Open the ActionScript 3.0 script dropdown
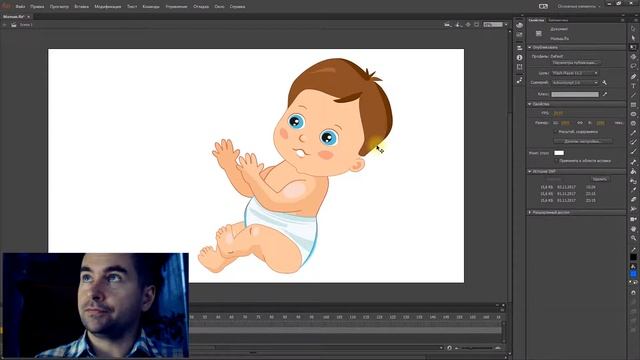This screenshot has height=360, width=640. tap(575, 83)
